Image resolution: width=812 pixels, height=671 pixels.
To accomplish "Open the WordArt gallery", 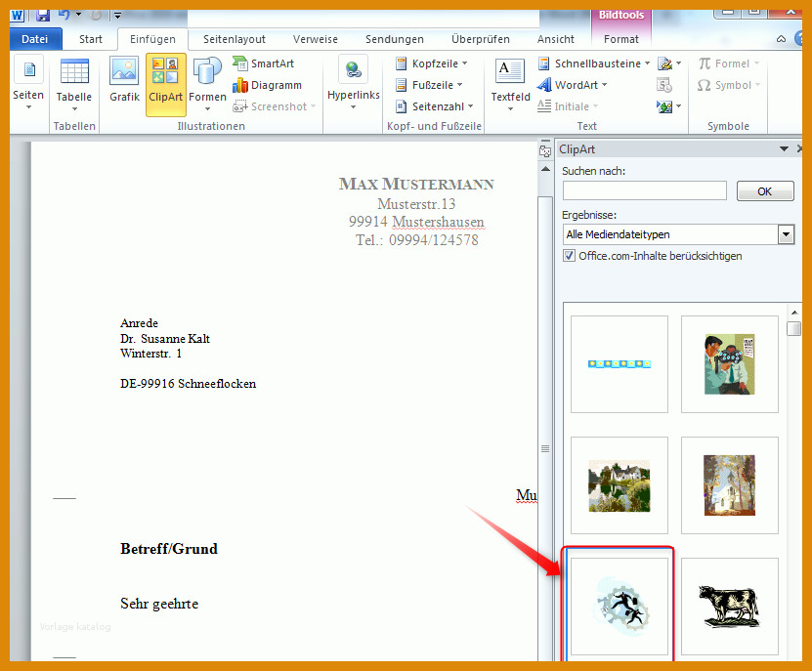I will [x=573, y=85].
